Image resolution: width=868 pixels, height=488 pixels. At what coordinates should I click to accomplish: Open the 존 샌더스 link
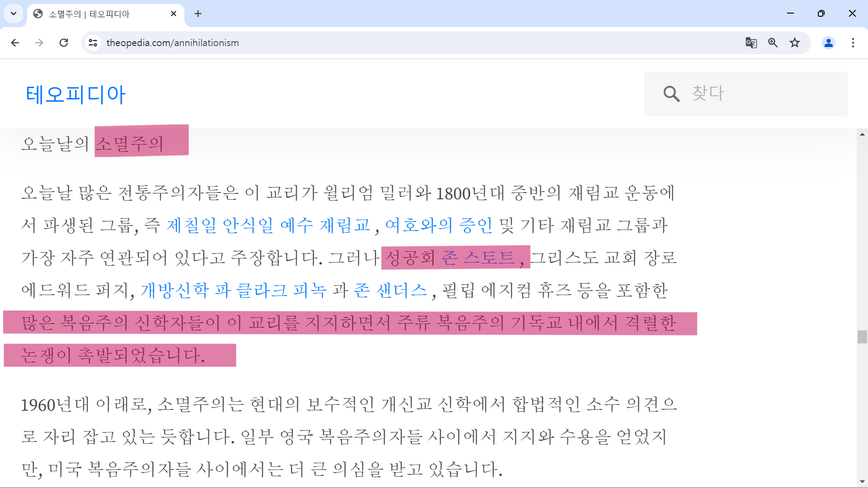(x=390, y=290)
